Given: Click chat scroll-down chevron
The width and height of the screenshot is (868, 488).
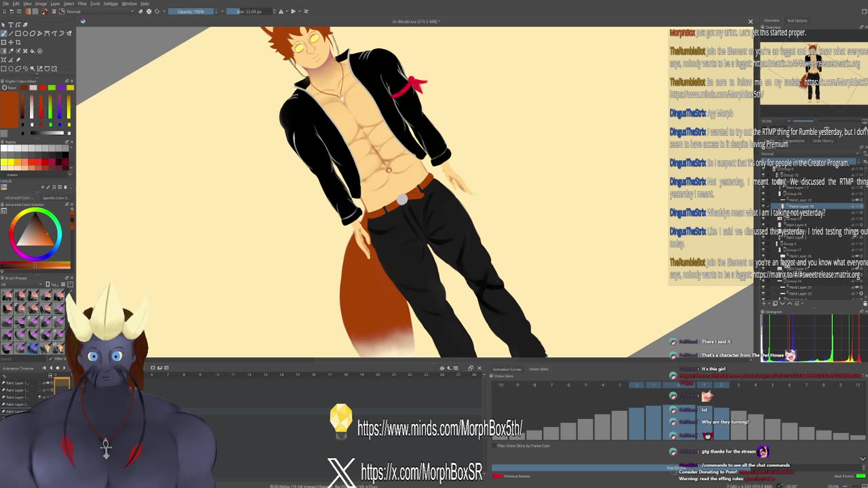Looking at the screenshot, I should 863,459.
